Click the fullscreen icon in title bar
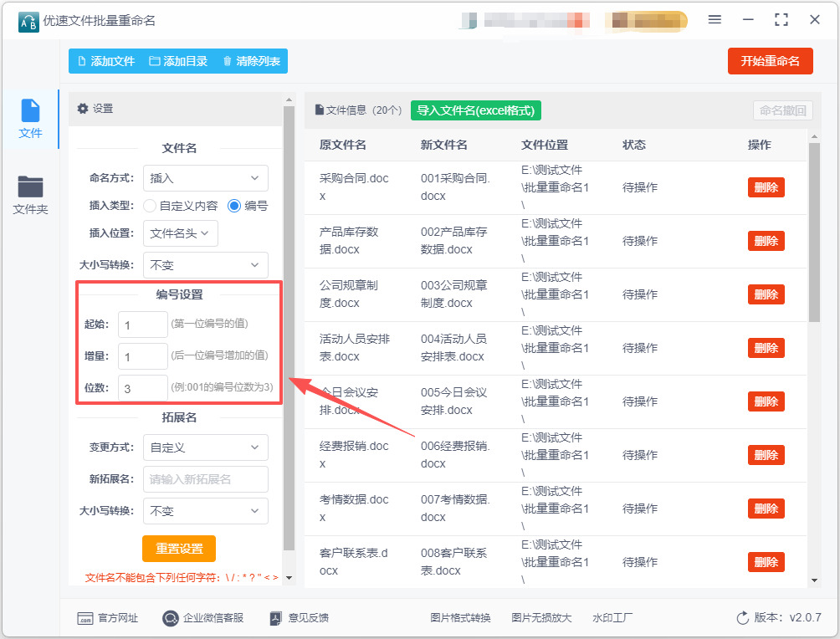This screenshot has height=639, width=840. pos(781,20)
